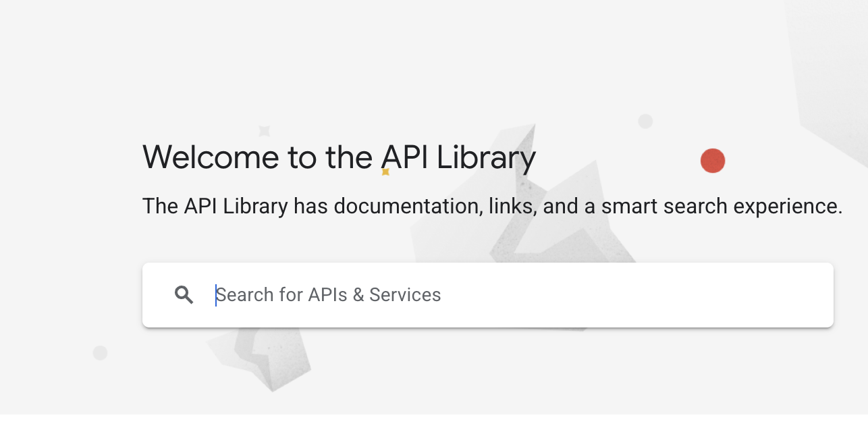This screenshot has height=424, width=868.
Task: Click the word "Library" in the heading
Action: tap(486, 157)
